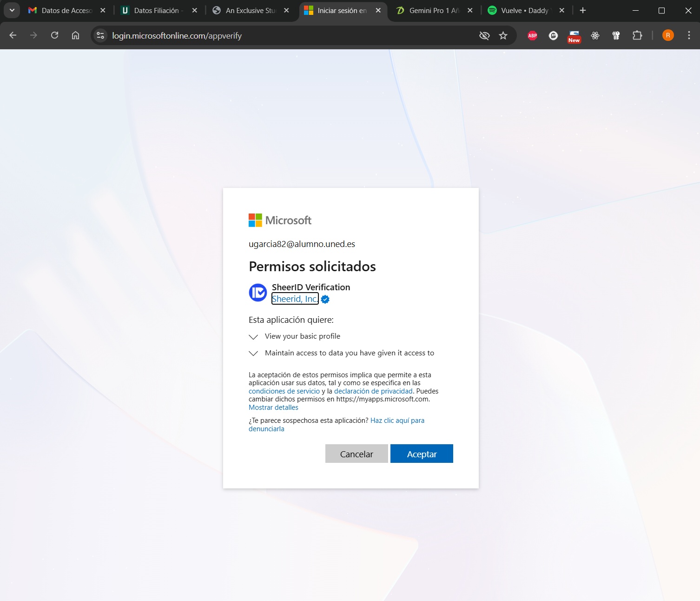Screen dimensions: 700x601
Task: Close the Vuelve Daddy Spotify tab
Action: (561, 10)
